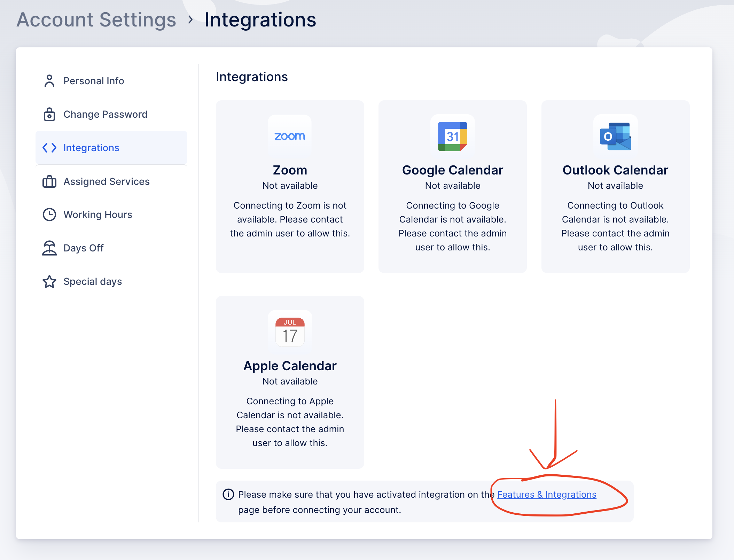Screen dimensions: 734x560
Task: Follow the Features & Integrations link
Action: (x=547, y=495)
